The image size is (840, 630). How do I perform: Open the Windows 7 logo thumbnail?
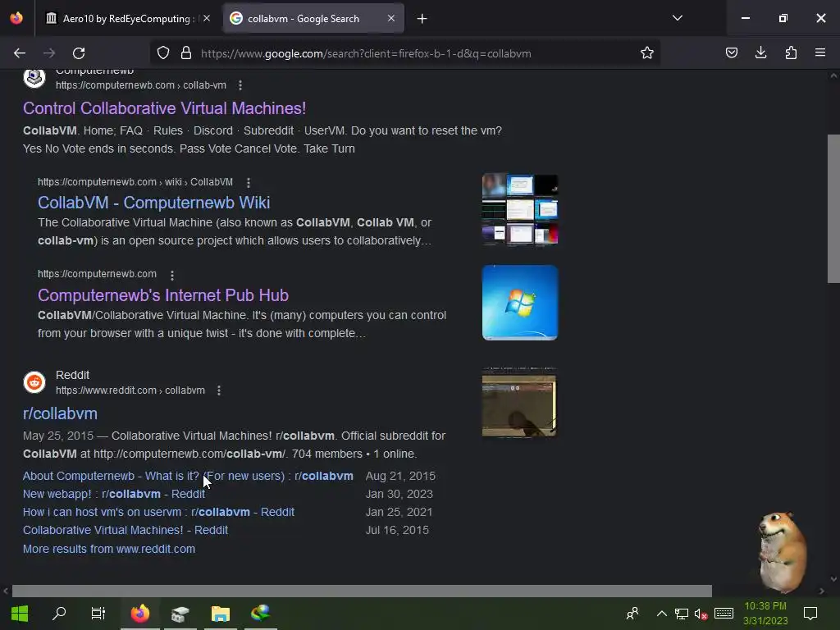point(519,303)
